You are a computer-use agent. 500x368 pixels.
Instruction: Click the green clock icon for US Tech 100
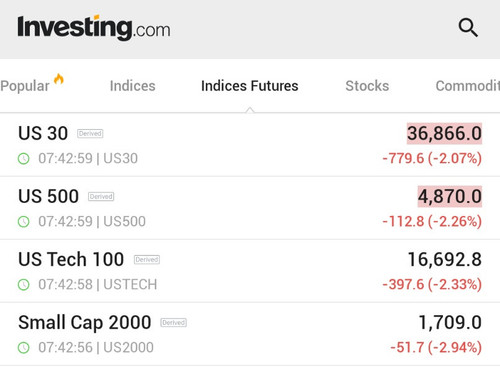coord(24,285)
